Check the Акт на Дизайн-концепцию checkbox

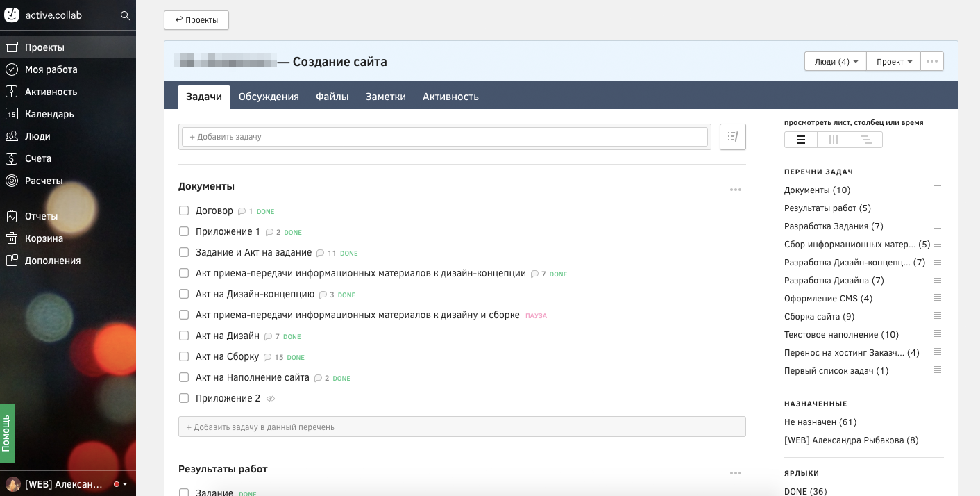[184, 294]
